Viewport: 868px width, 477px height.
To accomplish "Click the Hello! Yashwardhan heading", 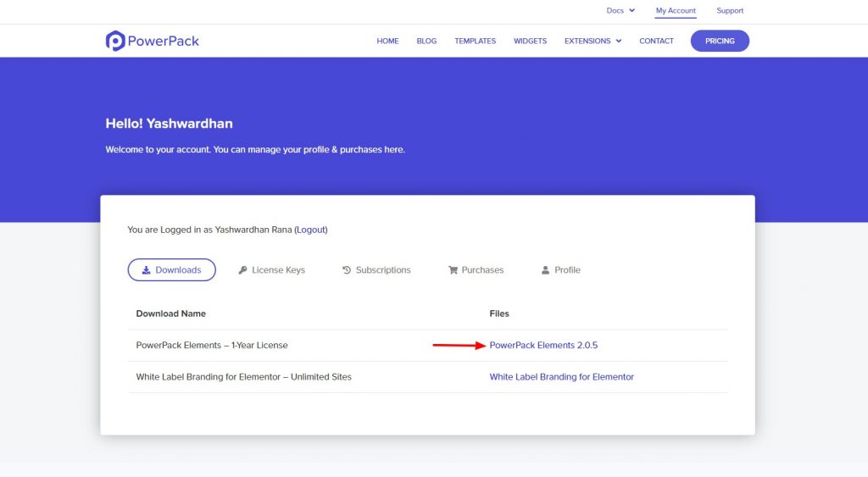I will (169, 124).
